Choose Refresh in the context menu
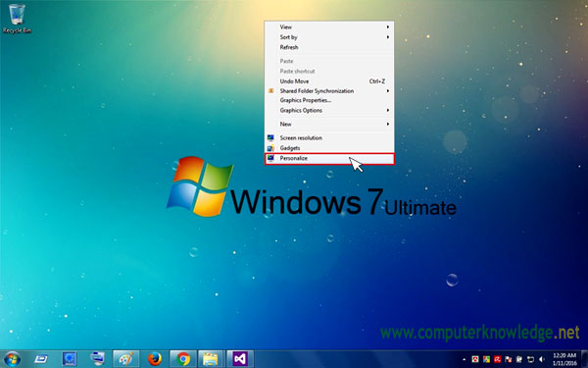Viewport: 588px width, 368px height. (329, 47)
